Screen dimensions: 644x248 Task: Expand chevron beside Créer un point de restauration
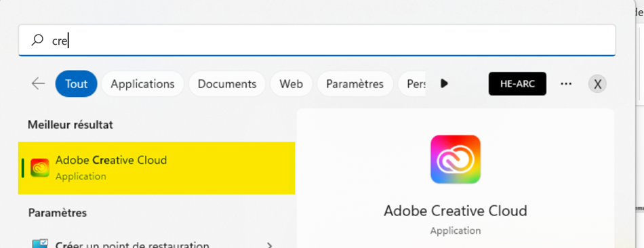coord(269,245)
